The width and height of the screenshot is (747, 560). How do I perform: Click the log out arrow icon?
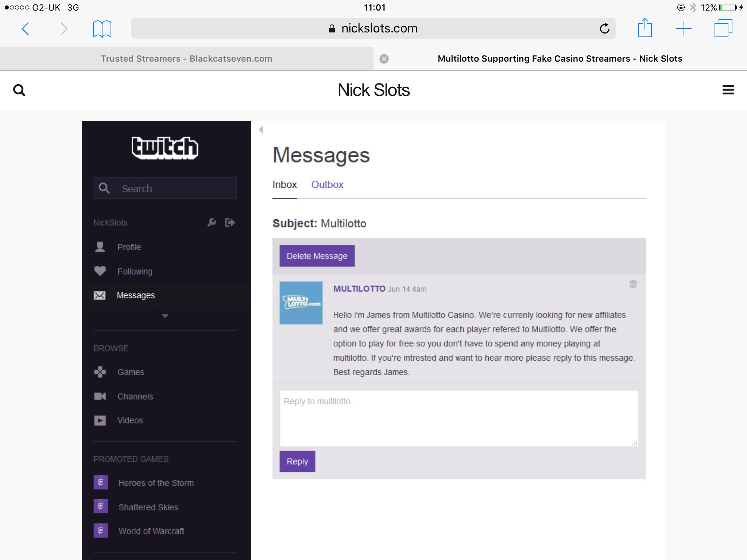tap(230, 222)
